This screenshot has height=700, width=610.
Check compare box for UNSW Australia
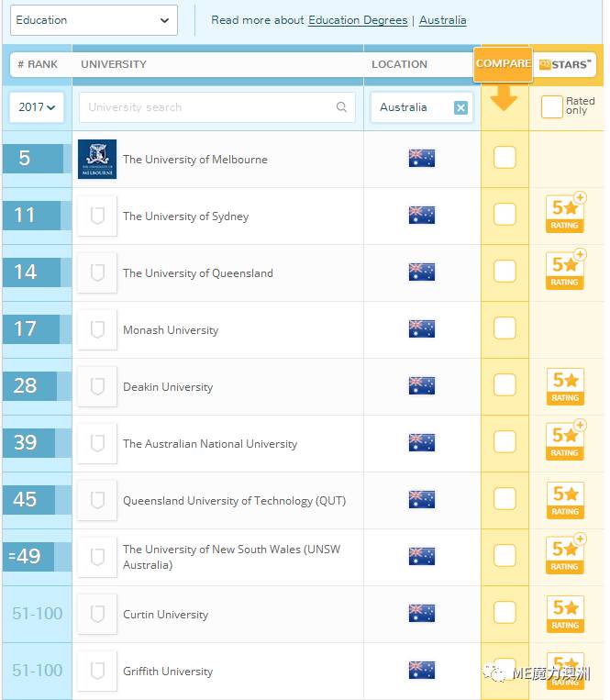coord(505,555)
